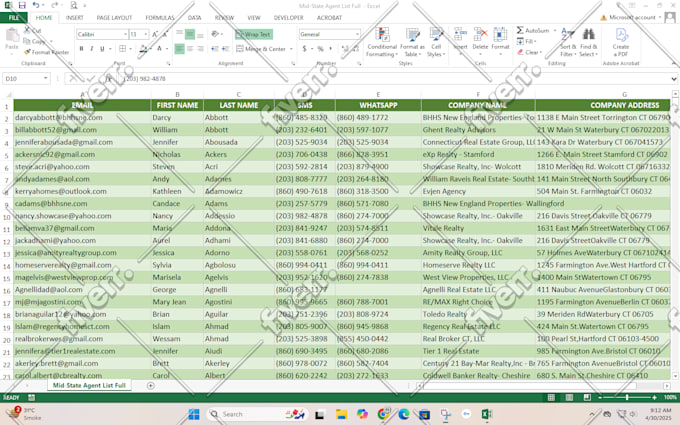
Task: Click the Normal view icon in status bar
Action: pos(551,397)
